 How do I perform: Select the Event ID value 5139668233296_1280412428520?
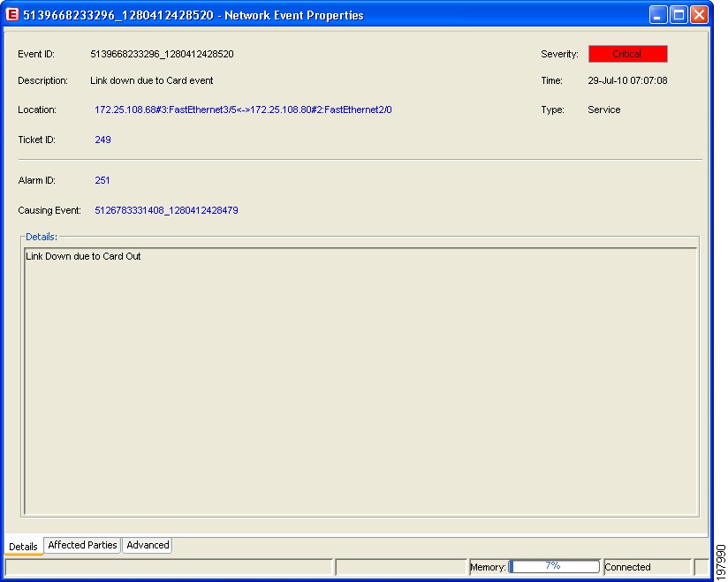[162, 54]
